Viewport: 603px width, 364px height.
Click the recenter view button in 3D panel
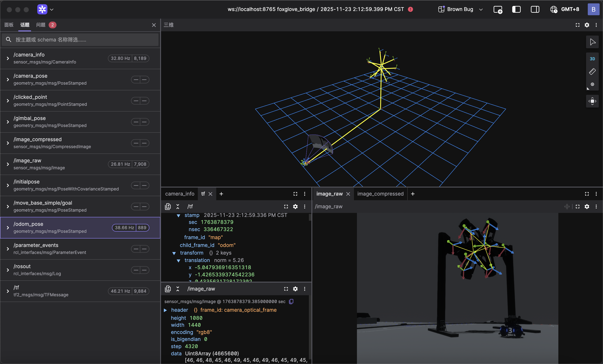592,101
